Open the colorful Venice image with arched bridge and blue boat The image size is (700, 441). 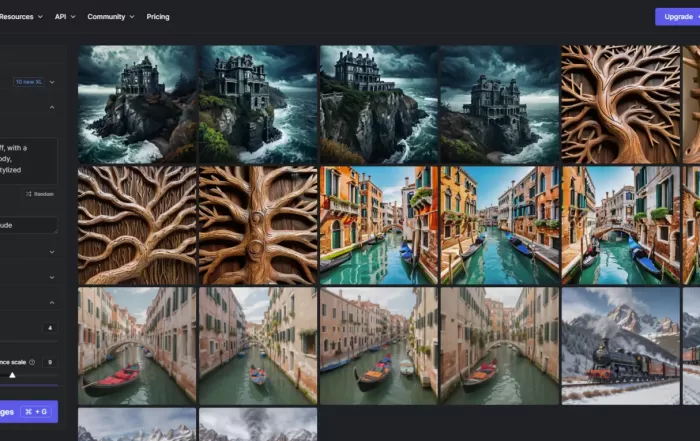pos(621,225)
